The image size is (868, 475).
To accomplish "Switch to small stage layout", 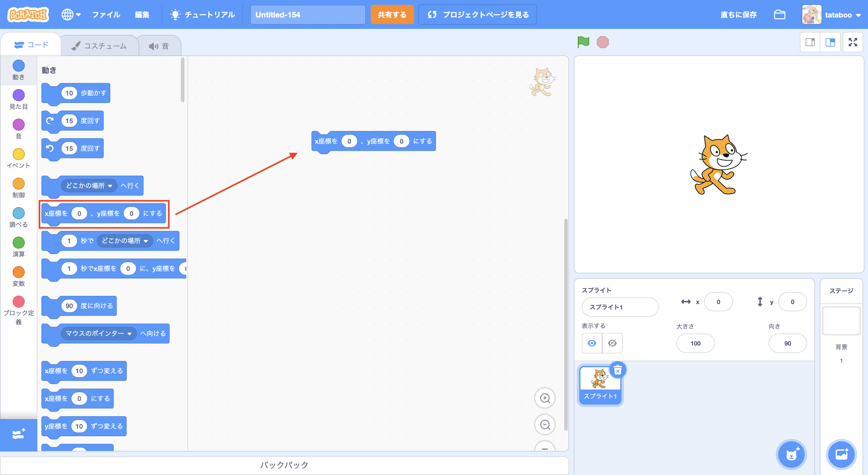I will (x=810, y=42).
